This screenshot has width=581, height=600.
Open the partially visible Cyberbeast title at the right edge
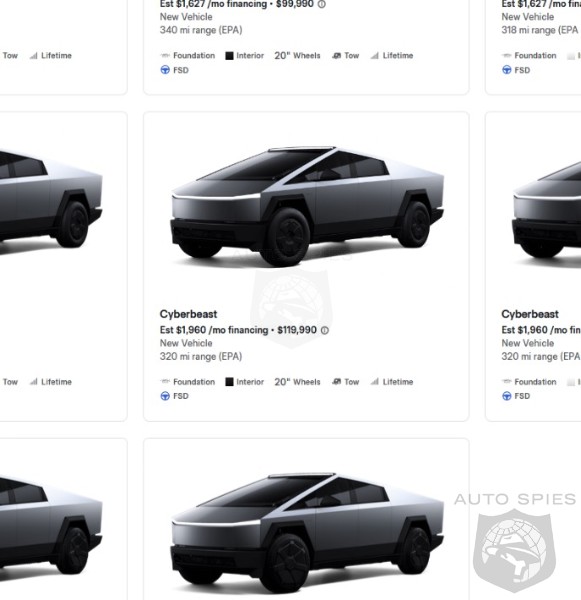[530, 314]
